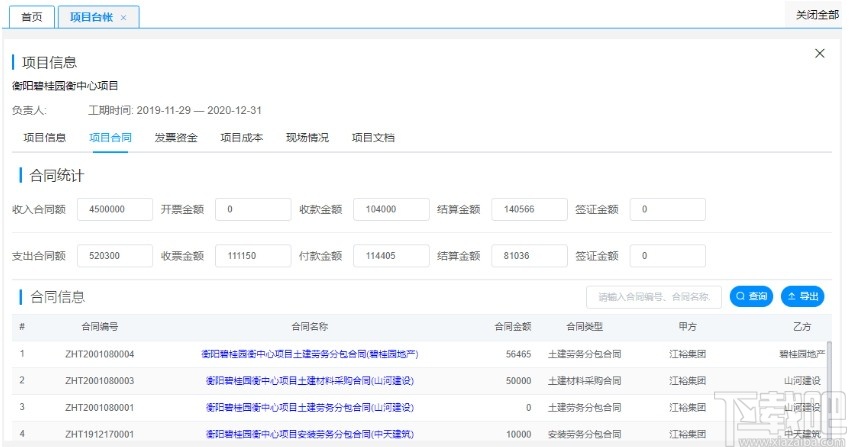Screen dimensions: 849x447
Task: Switch to the 首页 tab
Action: (31, 17)
